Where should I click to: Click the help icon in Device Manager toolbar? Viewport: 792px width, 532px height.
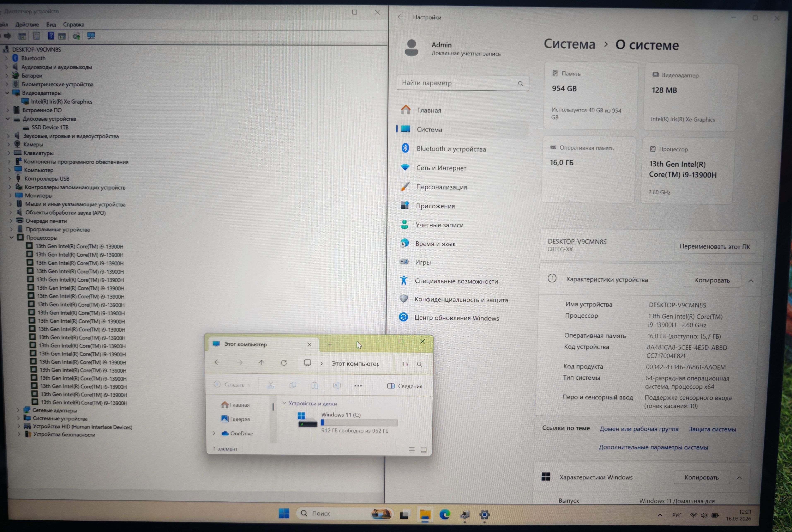[50, 36]
